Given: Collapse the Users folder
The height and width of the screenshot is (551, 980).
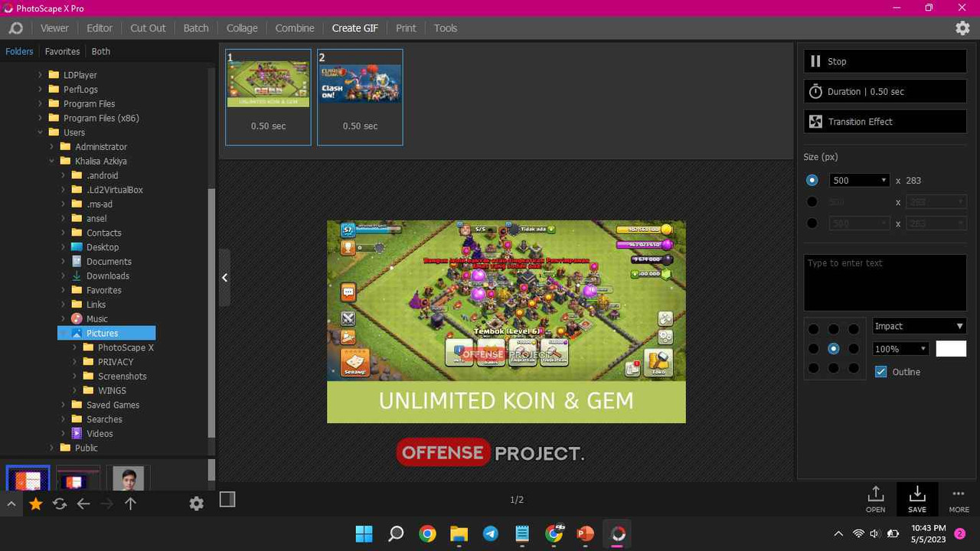Looking at the screenshot, I should click(x=41, y=132).
